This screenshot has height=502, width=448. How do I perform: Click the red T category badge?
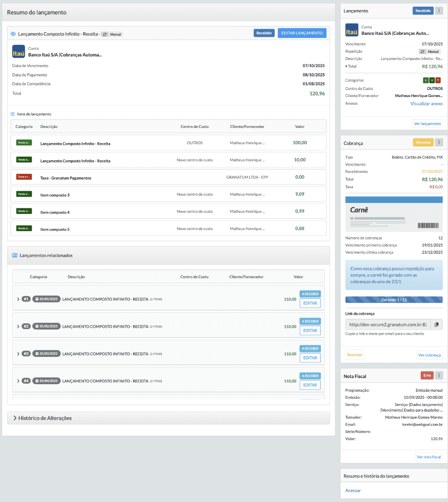[438, 80]
